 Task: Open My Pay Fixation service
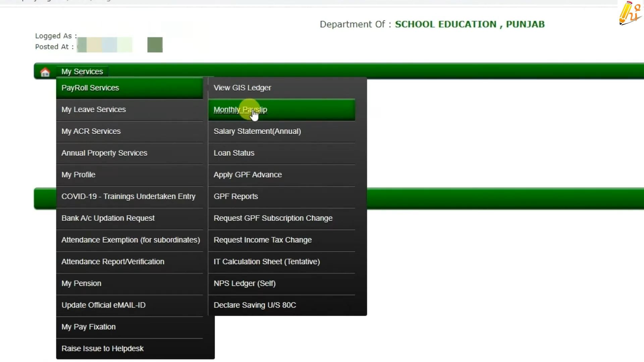click(x=89, y=327)
